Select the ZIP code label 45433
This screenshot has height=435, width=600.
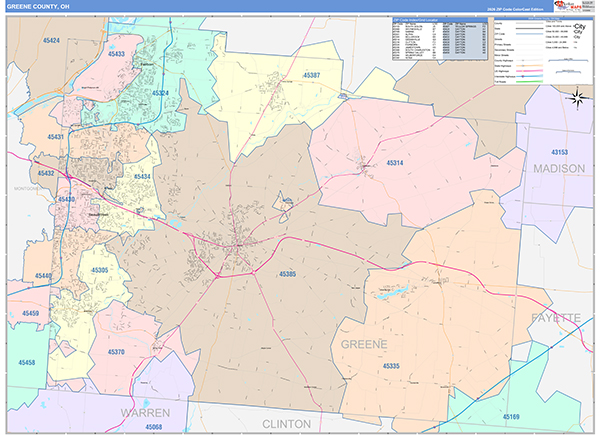[x=116, y=54]
